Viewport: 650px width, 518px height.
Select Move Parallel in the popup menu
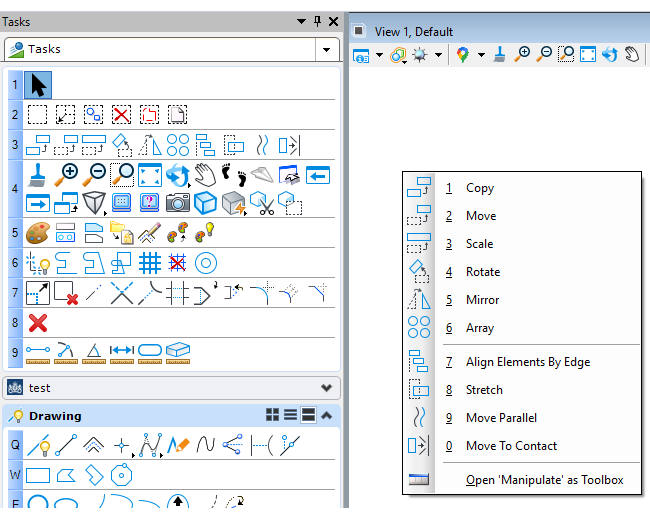(501, 418)
